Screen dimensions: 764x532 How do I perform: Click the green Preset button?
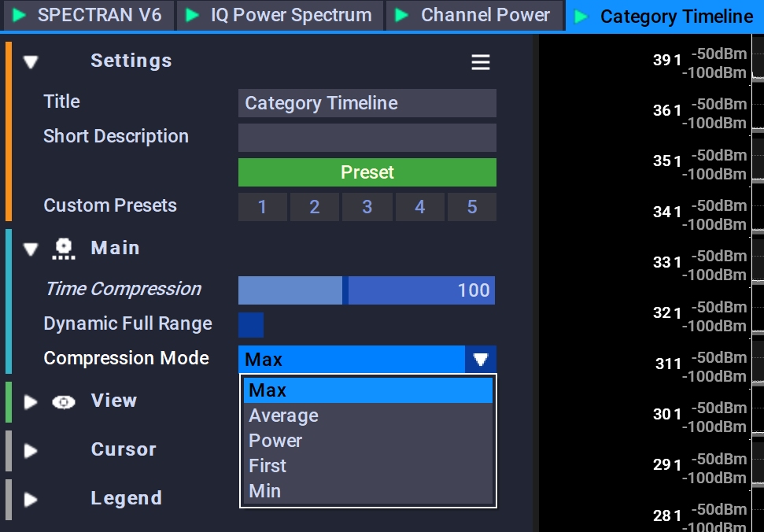click(x=367, y=172)
